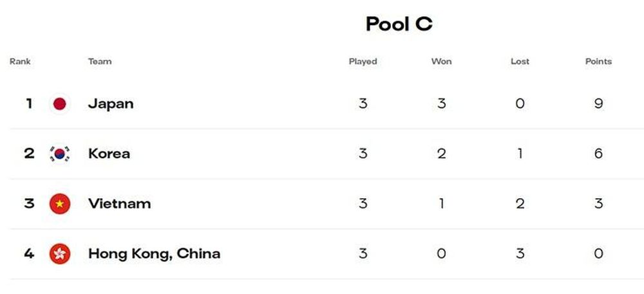Click the Pool C heading

(399, 24)
